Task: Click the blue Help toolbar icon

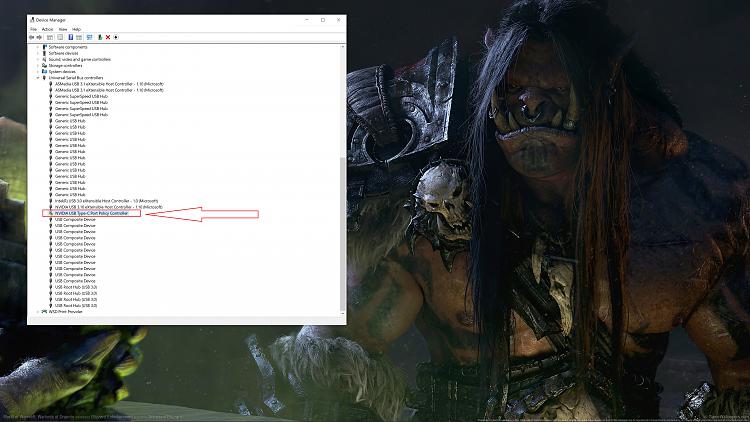Action: pos(70,37)
